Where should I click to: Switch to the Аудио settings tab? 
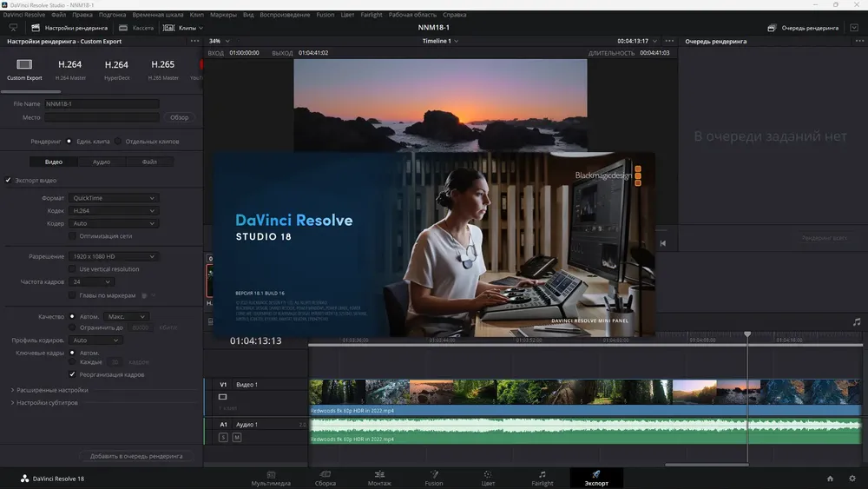(x=102, y=162)
